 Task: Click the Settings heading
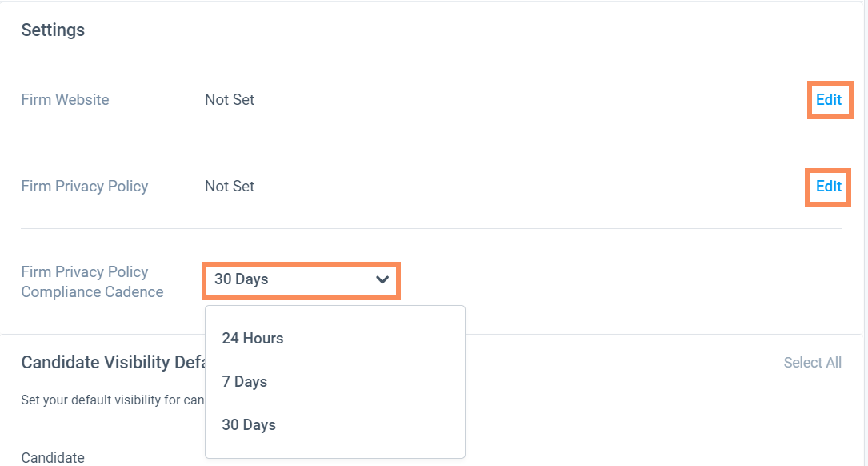(x=53, y=30)
